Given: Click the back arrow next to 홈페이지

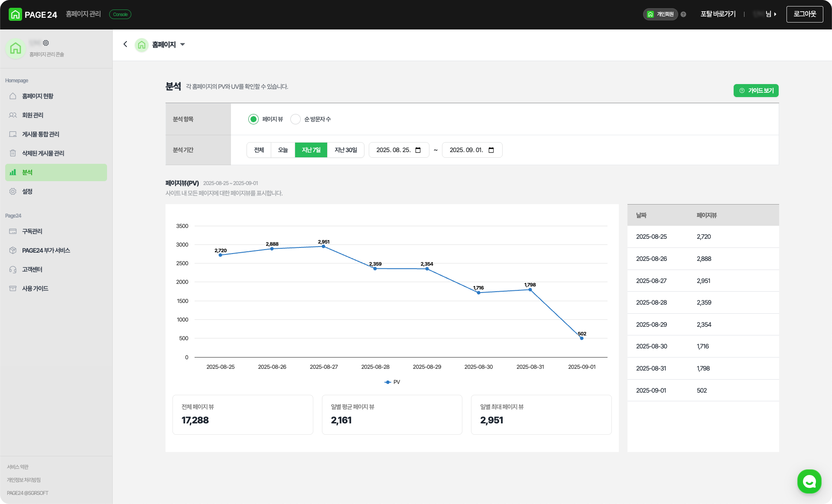Looking at the screenshot, I should [x=125, y=44].
